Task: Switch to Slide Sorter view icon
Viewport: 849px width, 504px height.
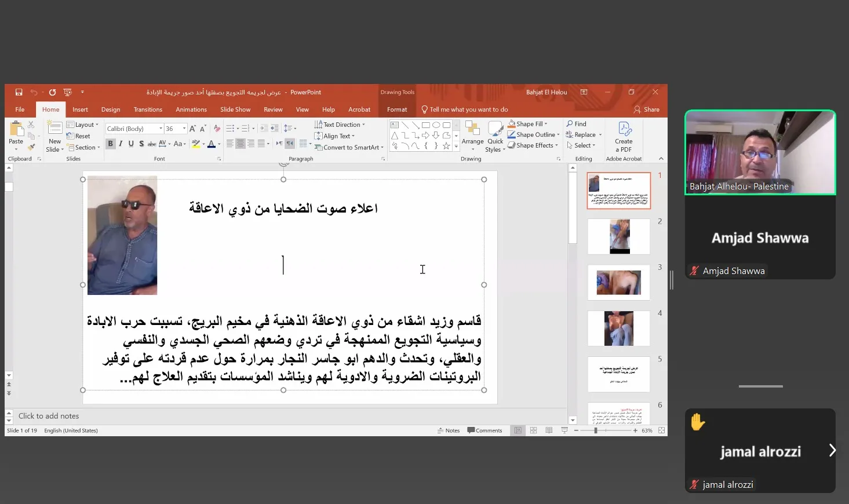Action: (x=533, y=430)
